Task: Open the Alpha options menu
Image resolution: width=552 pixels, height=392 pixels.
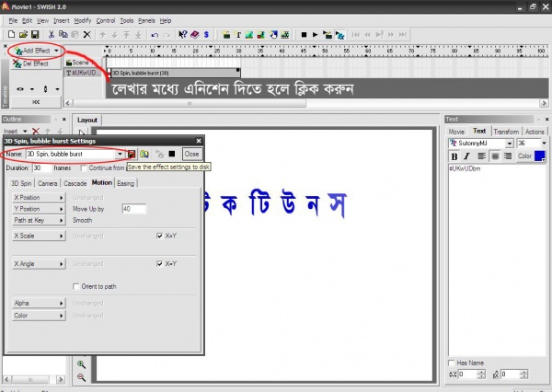Action: pyautogui.click(x=39, y=303)
